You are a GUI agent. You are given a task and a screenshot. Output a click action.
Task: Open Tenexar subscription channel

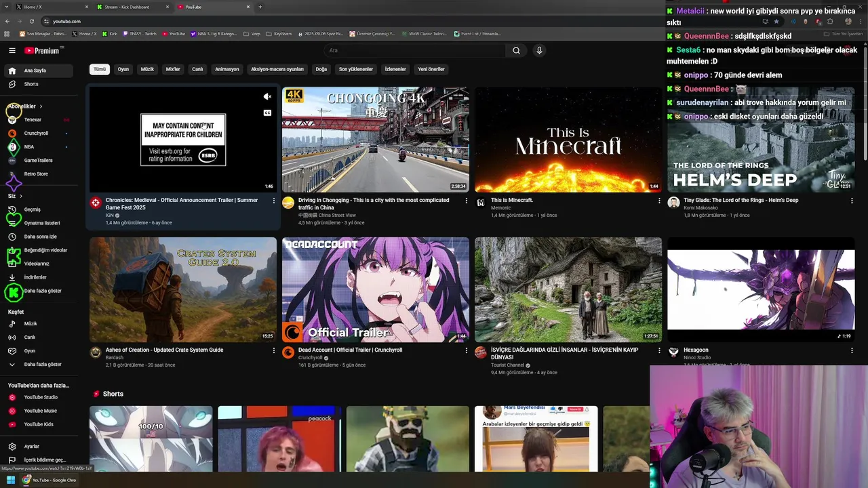39,119
